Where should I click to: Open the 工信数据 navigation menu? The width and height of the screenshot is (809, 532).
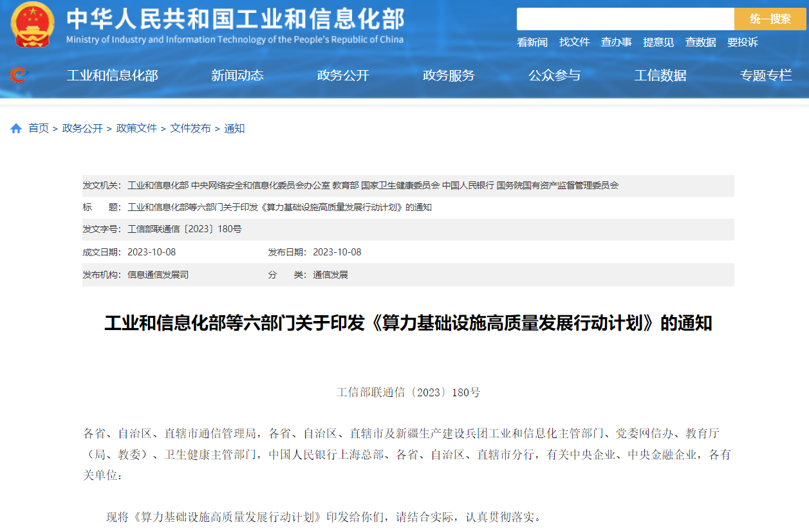659,75
